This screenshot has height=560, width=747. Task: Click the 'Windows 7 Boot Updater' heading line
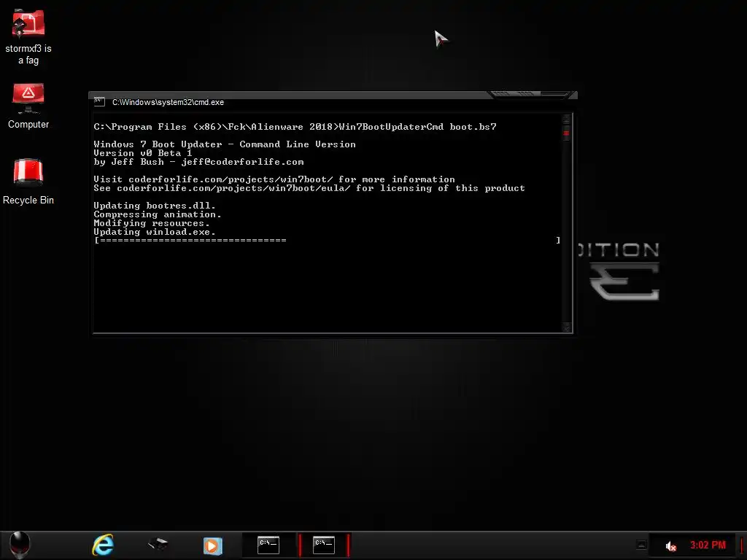225,144
